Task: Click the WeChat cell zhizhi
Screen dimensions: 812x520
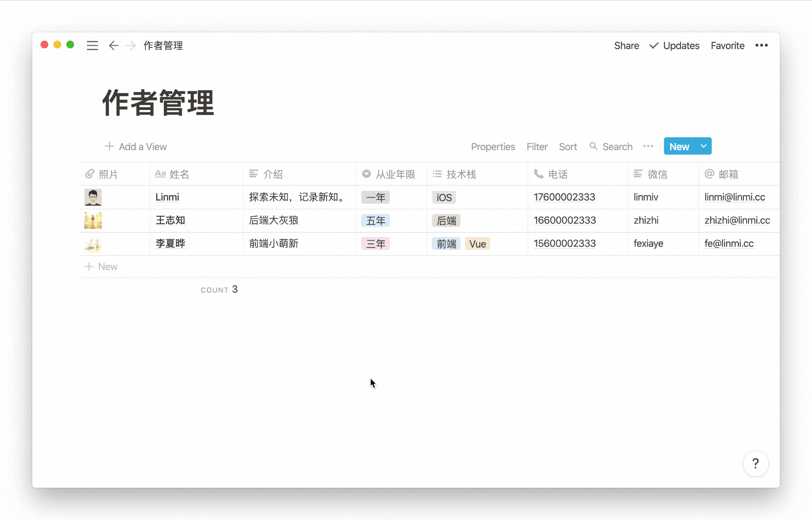Action: 663,220
